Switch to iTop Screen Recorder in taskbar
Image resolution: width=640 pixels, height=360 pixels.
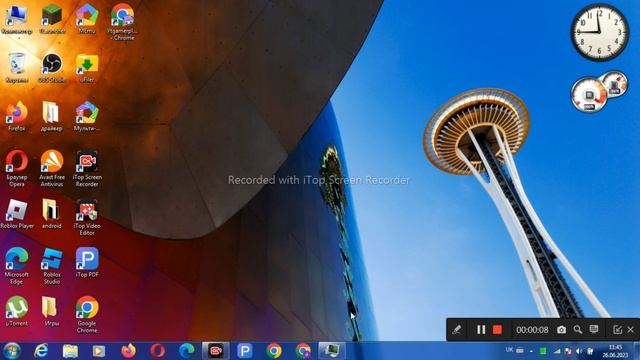(216, 351)
